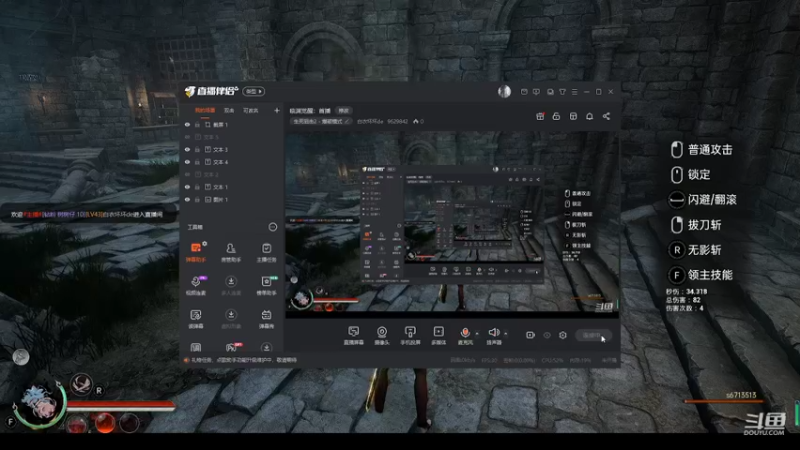The image size is (800, 450).
Task: Toggle visibility eye of 文本 4
Action: [187, 162]
